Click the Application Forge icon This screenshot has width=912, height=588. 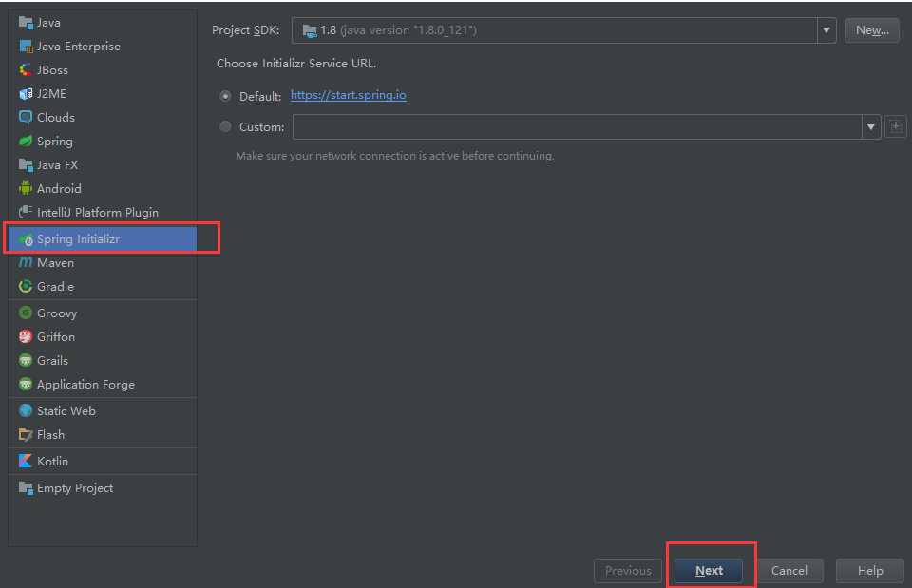pos(26,385)
